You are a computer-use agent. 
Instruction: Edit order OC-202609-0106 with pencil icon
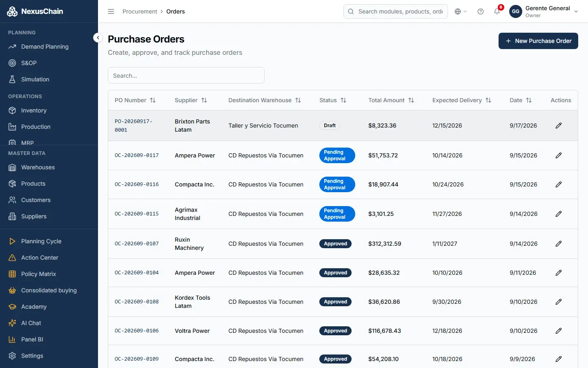(559, 331)
